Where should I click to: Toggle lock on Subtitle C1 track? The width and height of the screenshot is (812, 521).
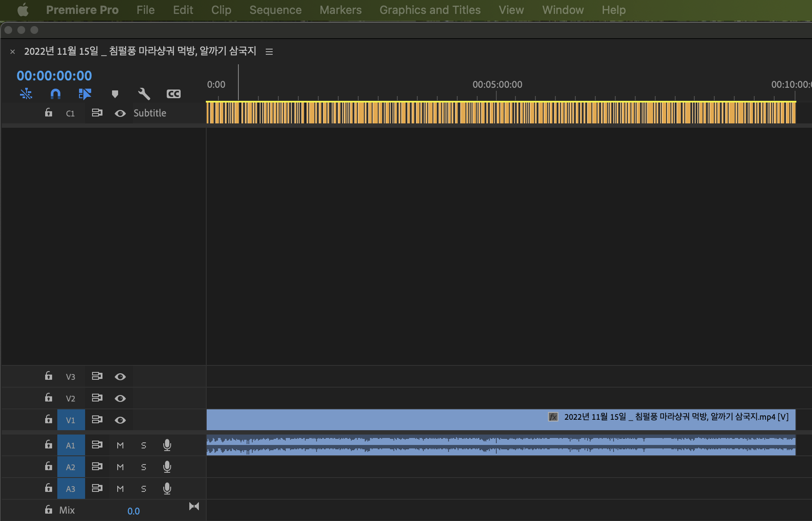click(49, 113)
